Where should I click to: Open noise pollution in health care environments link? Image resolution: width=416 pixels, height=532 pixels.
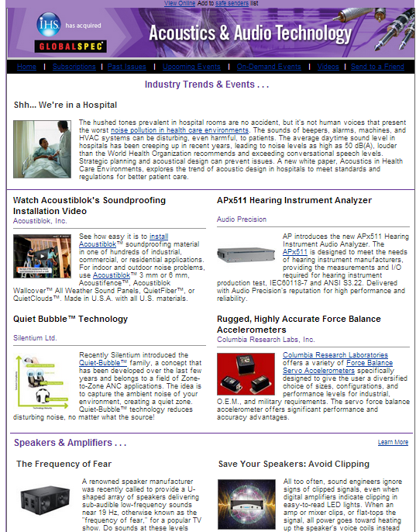(180, 130)
